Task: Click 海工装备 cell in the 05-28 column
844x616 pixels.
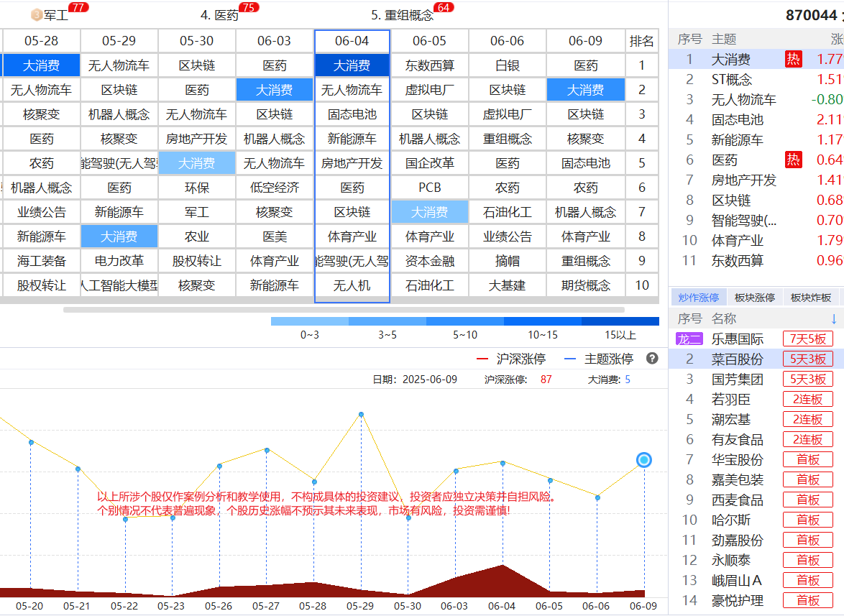Action: [42, 261]
